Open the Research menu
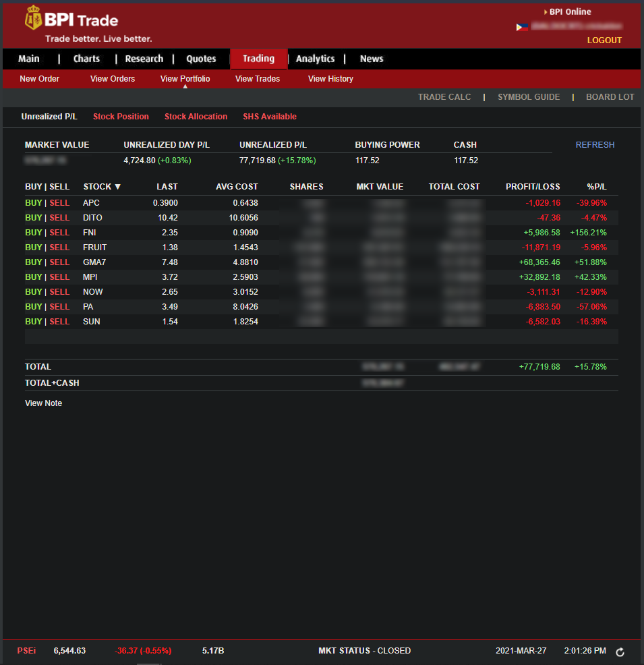Screen dimensions: 644x665 [x=144, y=59]
